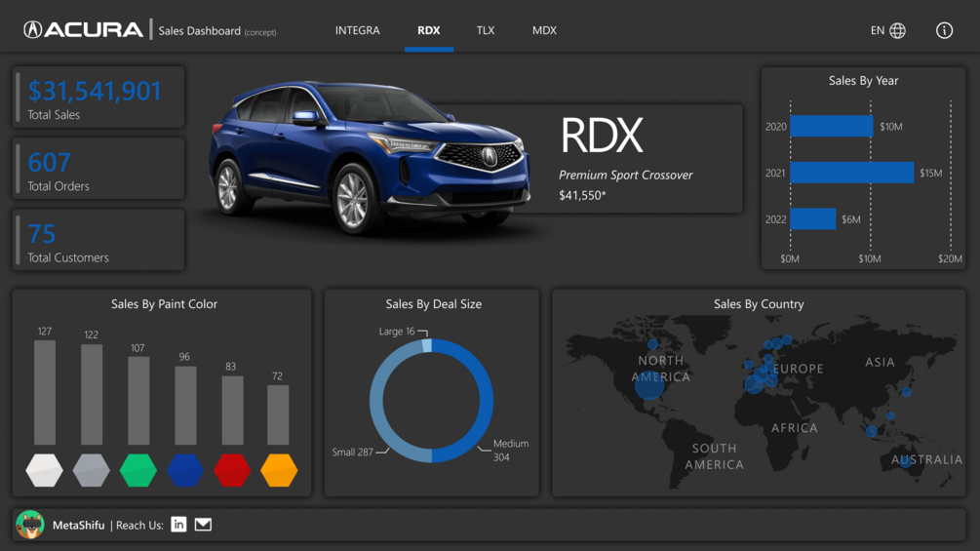Image resolution: width=980 pixels, height=551 pixels.
Task: Click the EUROPE map label
Action: tap(798, 370)
